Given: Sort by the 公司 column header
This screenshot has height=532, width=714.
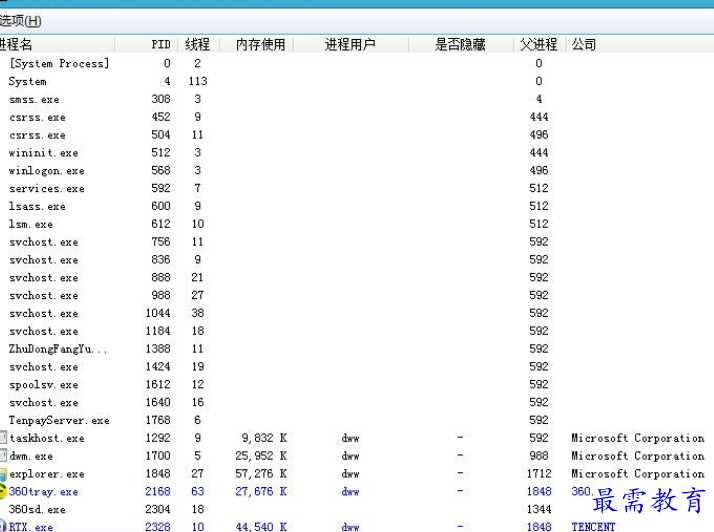Looking at the screenshot, I should (x=584, y=45).
